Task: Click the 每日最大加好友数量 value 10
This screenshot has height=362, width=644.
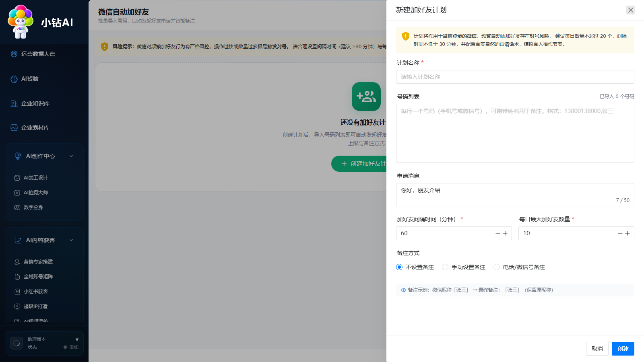Action: pos(526,233)
